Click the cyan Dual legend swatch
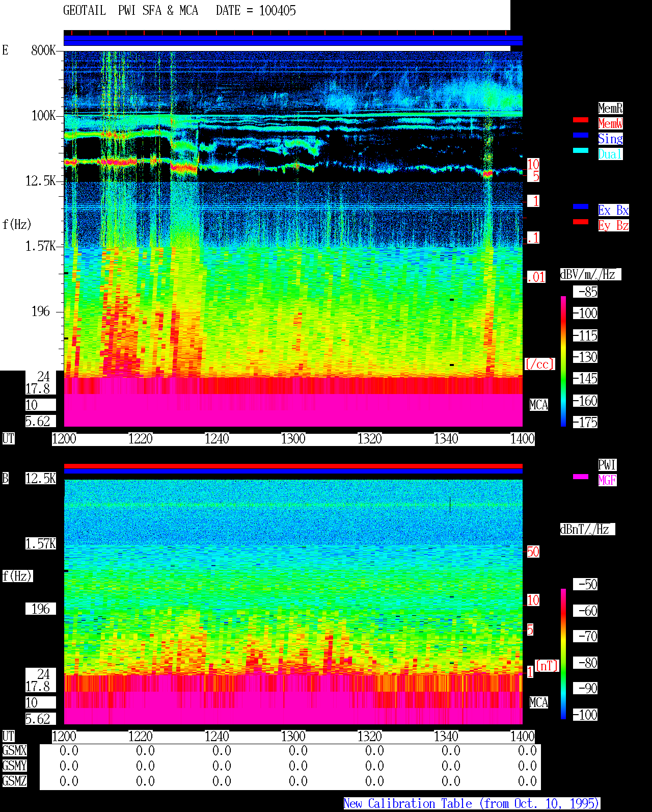This screenshot has height=812, width=652. [x=581, y=150]
